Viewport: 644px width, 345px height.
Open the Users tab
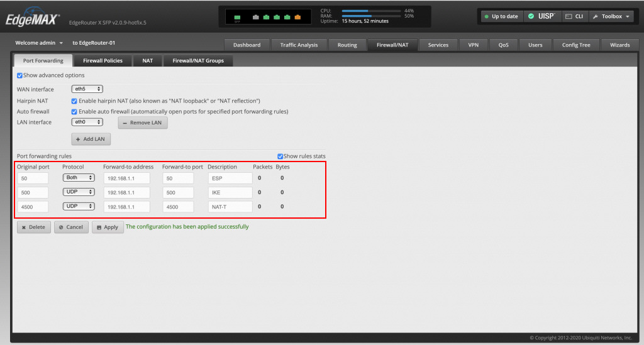[x=535, y=45]
